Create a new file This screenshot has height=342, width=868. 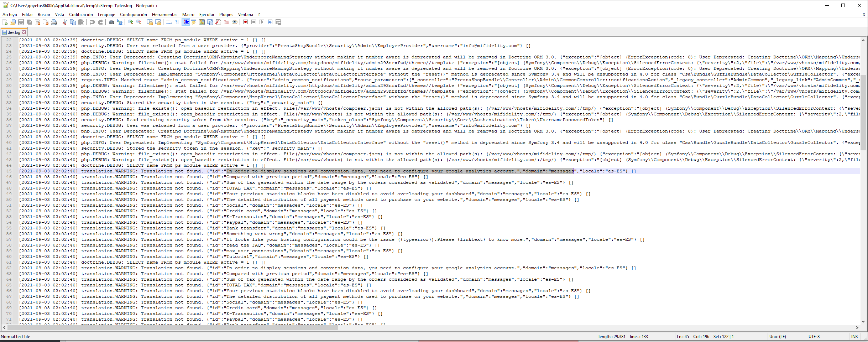(5, 22)
